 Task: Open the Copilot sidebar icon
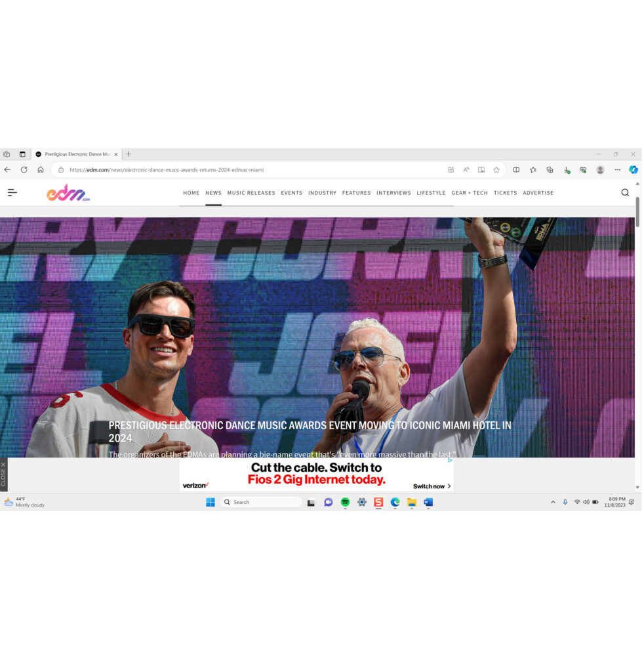coord(633,169)
